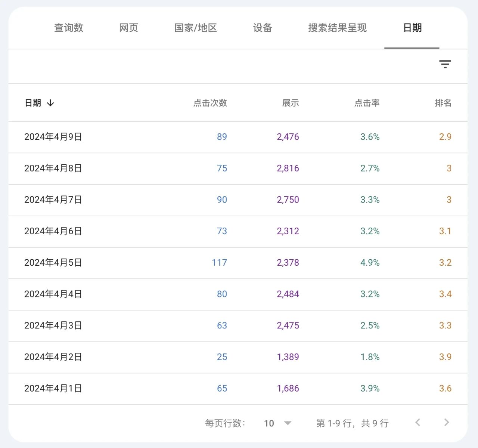Click pagination text 第 1-9 行，共 9 行
Screen dimensions: 478x448
coord(353,423)
